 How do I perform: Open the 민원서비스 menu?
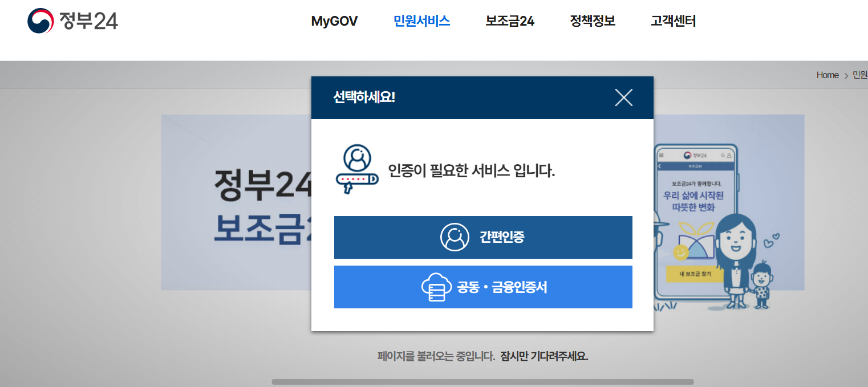(422, 21)
